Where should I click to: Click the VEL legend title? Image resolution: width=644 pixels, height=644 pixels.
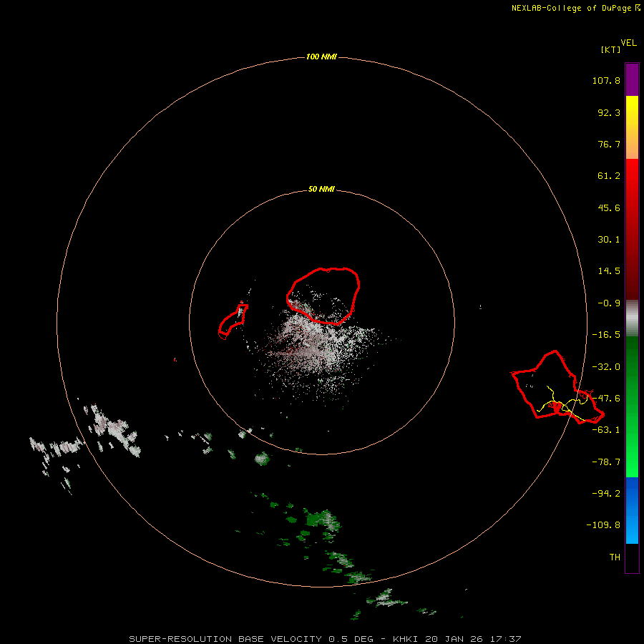point(629,43)
